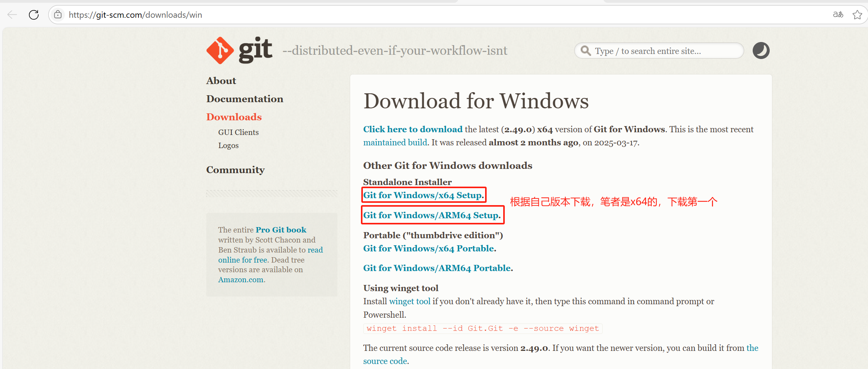868x369 pixels.
Task: Click the search magnifier icon
Action: pyautogui.click(x=586, y=51)
